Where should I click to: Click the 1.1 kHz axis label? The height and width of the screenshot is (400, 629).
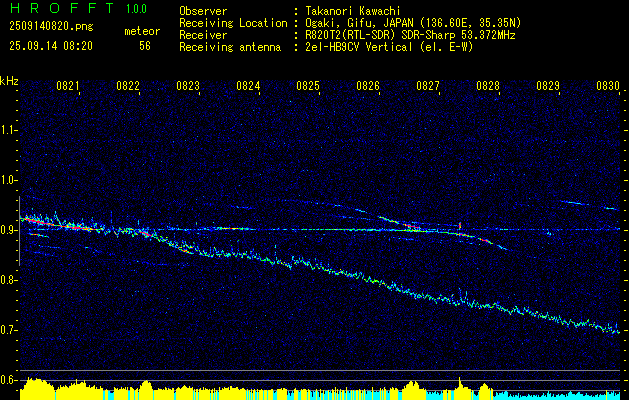tap(7, 130)
